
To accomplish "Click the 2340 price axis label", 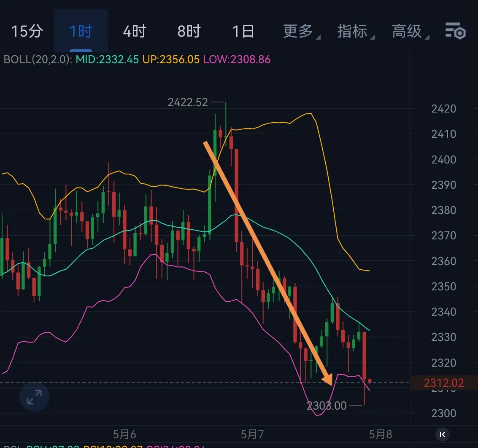I will [x=444, y=311].
